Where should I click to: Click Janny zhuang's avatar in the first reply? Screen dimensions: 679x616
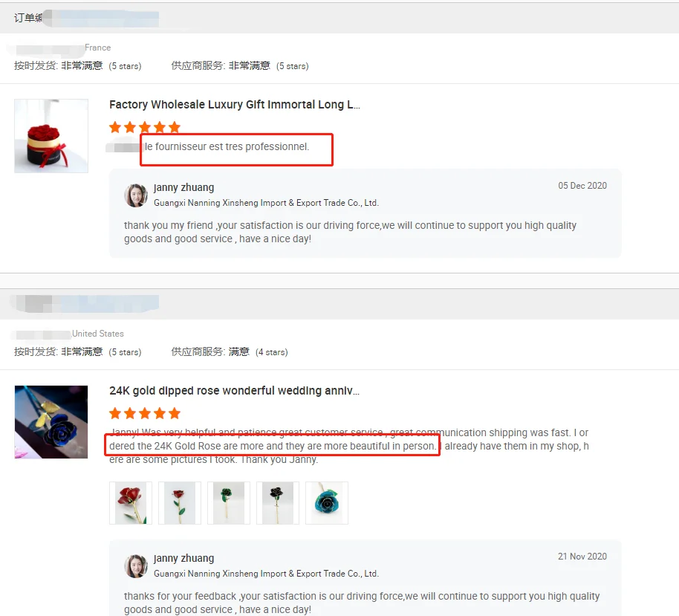(136, 195)
